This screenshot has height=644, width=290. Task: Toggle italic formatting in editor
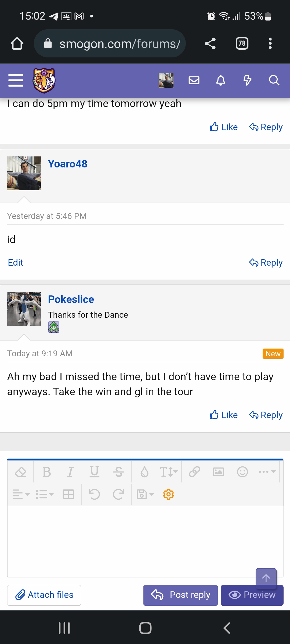pos(70,472)
